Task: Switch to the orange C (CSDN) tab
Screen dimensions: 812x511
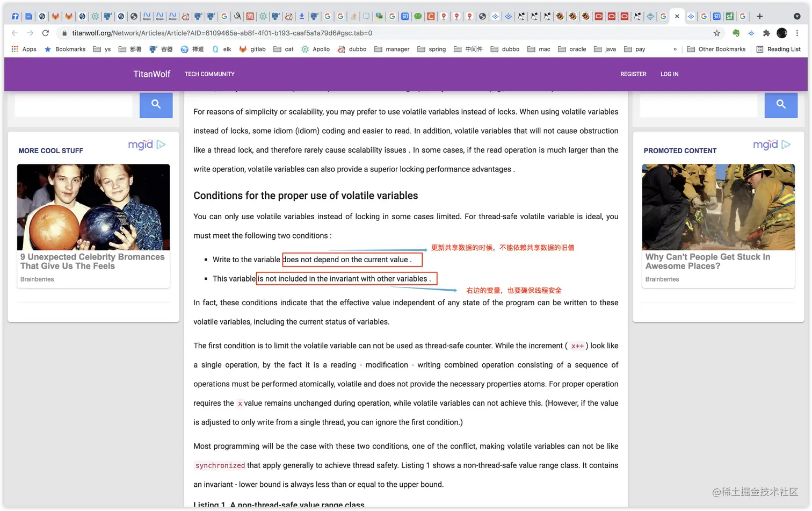Action: click(431, 16)
